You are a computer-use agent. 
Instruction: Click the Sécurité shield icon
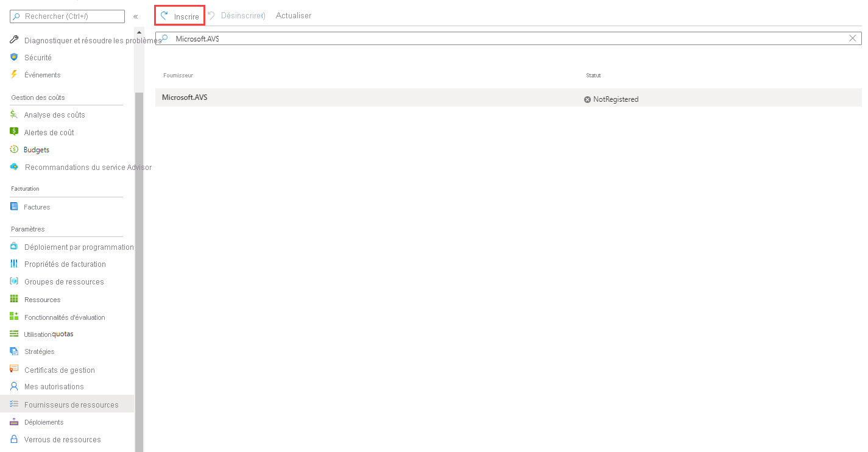coord(15,57)
